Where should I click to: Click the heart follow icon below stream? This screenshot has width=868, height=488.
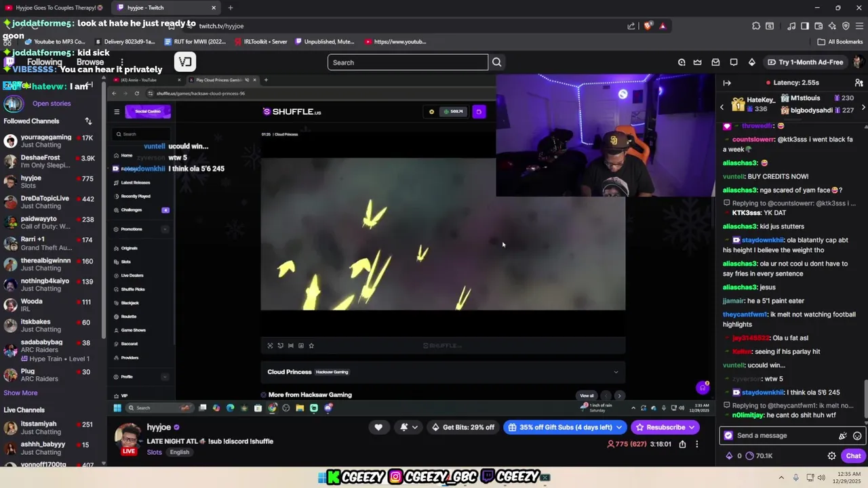[378, 427]
